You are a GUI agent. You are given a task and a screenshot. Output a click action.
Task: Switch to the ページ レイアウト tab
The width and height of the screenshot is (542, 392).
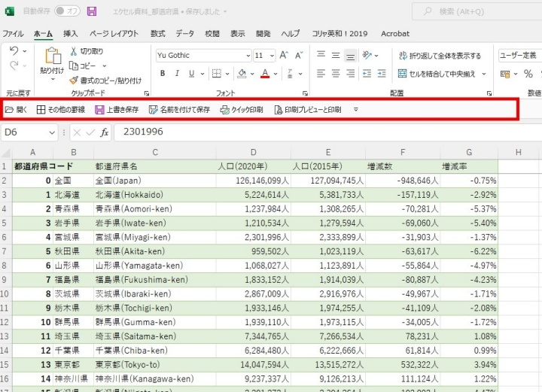coord(114,34)
